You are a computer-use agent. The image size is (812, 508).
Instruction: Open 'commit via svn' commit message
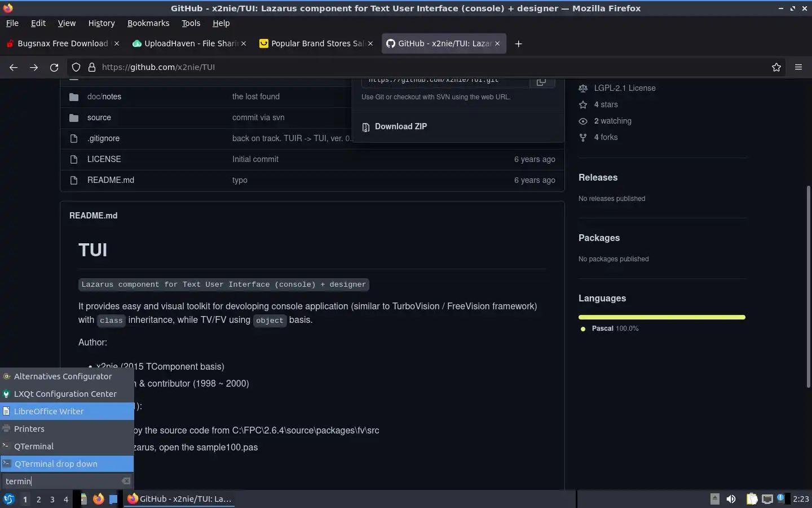pos(258,117)
